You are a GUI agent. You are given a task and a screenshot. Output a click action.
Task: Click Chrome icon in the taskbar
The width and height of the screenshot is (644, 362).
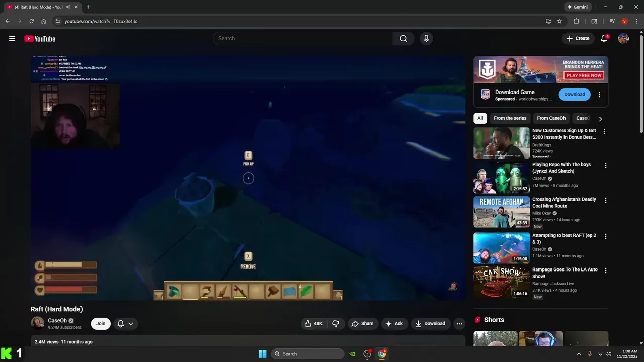(x=382, y=354)
